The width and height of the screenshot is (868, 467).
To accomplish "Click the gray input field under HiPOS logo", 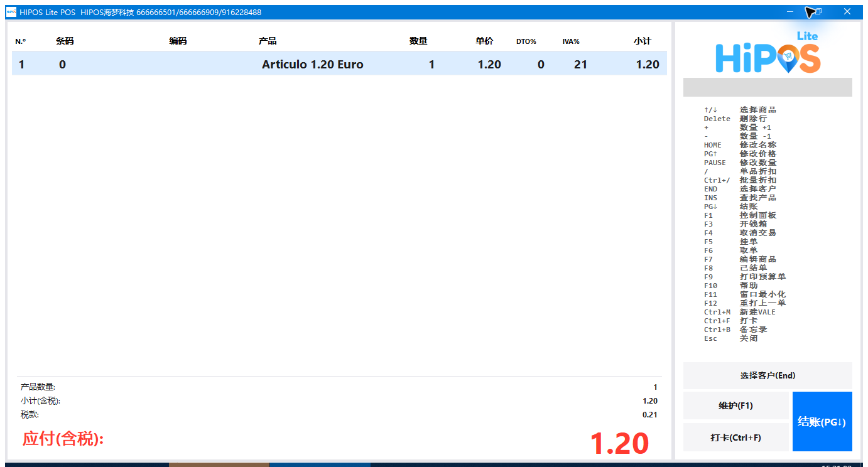I will (768, 87).
